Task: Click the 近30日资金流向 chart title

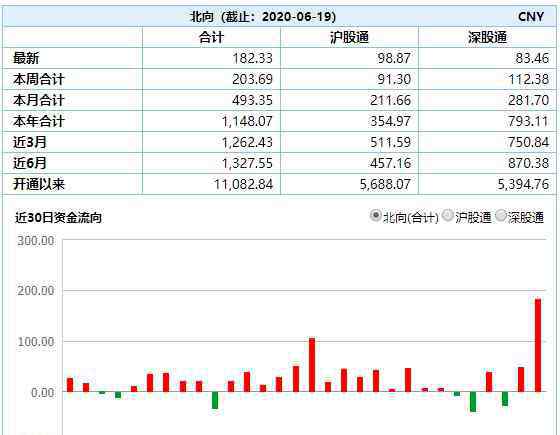Action: coord(58,217)
